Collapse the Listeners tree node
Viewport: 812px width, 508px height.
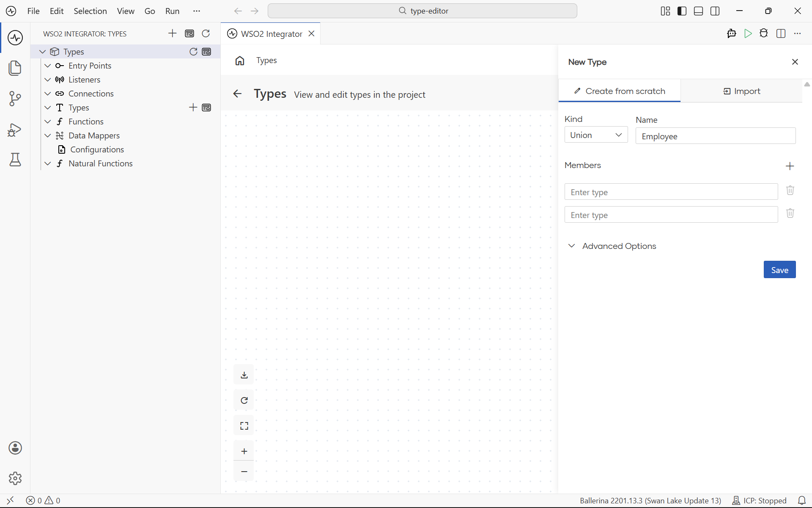48,80
